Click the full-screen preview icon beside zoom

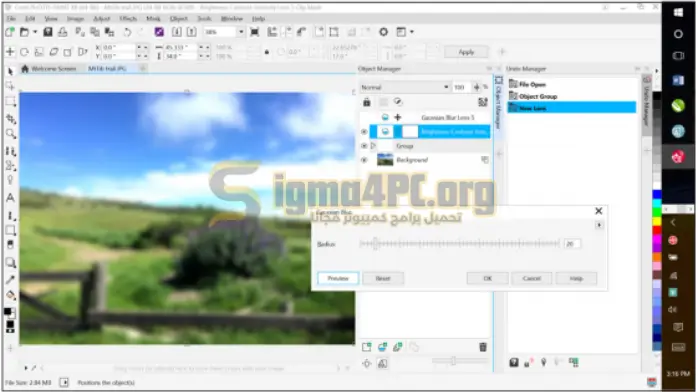(x=255, y=32)
